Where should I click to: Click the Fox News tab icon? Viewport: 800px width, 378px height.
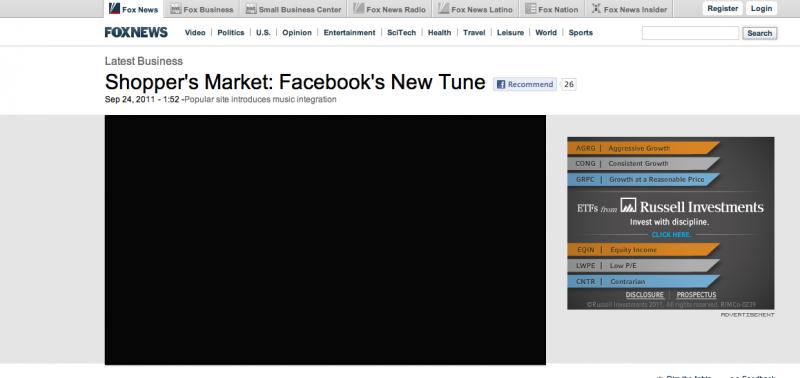point(114,9)
